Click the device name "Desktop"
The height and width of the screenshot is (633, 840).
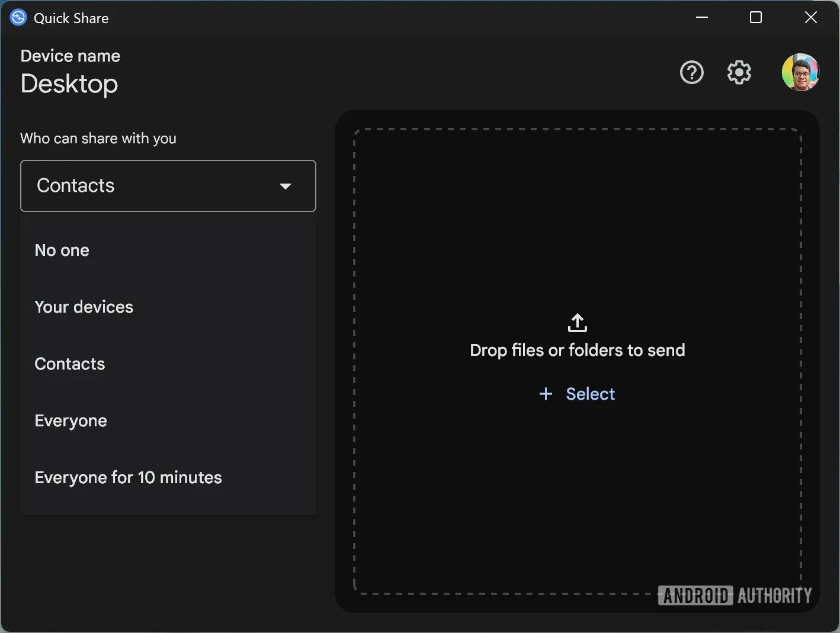(x=69, y=84)
